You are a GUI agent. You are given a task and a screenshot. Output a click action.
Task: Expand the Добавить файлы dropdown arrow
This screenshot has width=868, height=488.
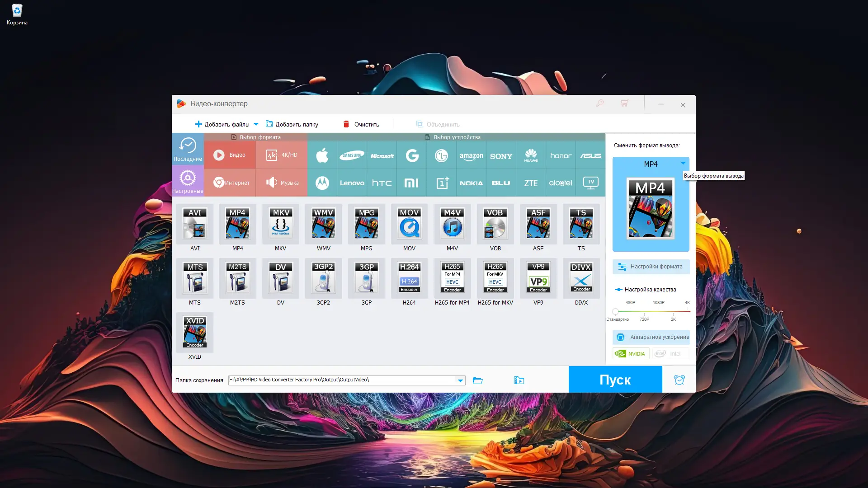point(256,124)
